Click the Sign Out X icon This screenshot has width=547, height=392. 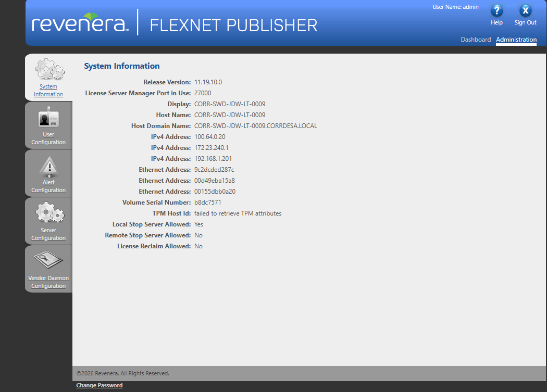[525, 11]
